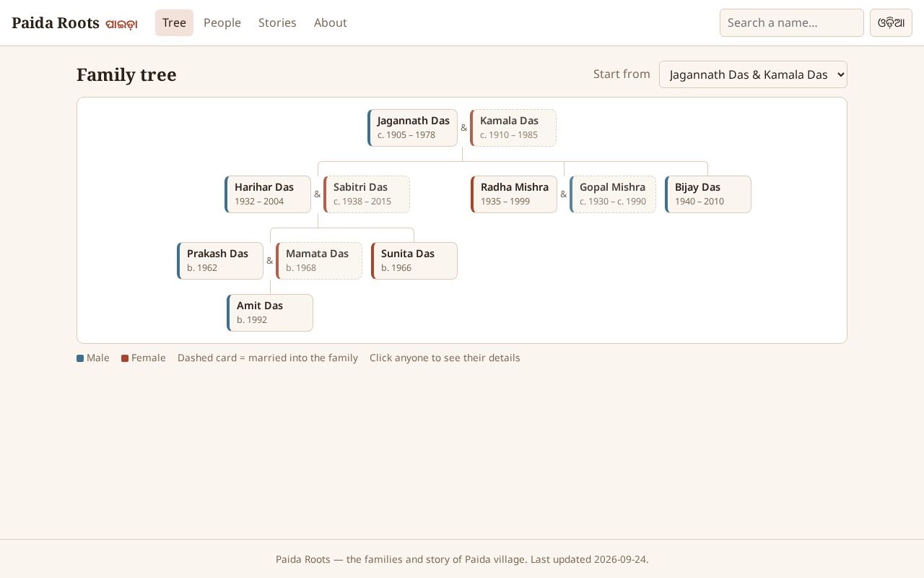The image size is (924, 578).
Task: View Sunita Das details
Action: point(414,261)
